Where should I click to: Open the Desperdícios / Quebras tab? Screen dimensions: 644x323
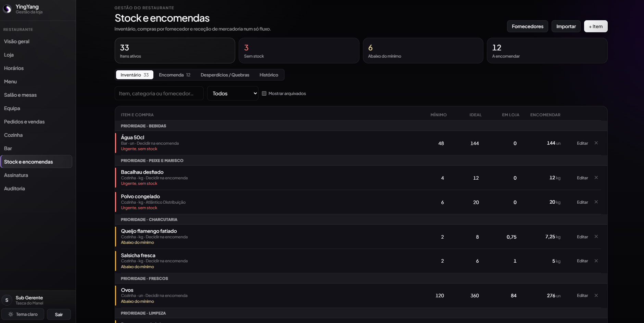pos(225,75)
